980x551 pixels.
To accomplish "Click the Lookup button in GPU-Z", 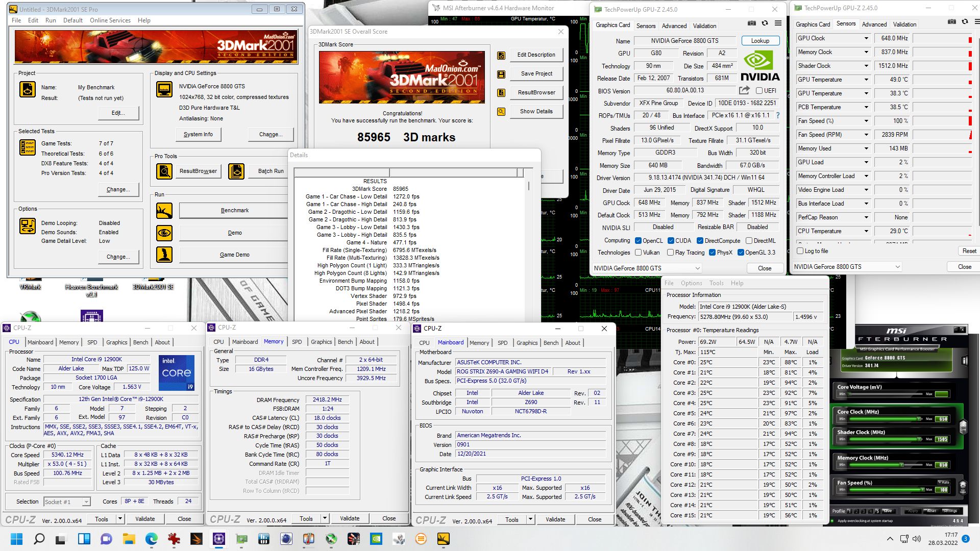I will 760,41.
